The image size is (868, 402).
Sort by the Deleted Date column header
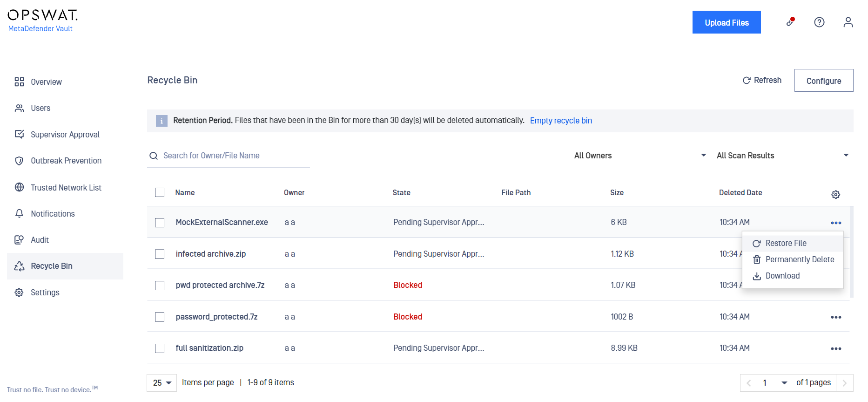740,192
